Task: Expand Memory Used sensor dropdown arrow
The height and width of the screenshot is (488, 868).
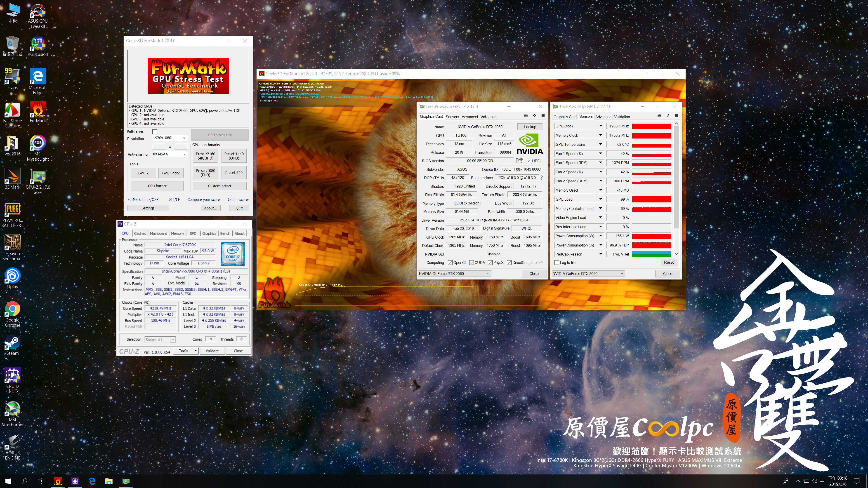Action: 600,190
